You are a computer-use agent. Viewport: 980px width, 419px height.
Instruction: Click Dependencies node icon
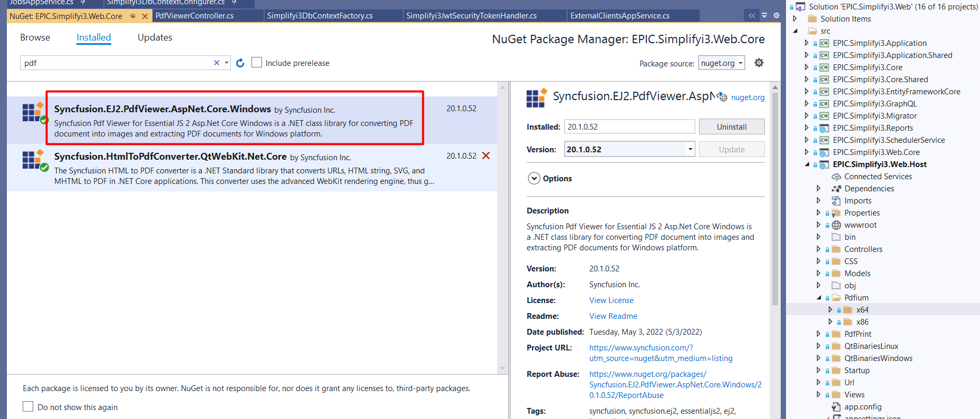click(836, 189)
